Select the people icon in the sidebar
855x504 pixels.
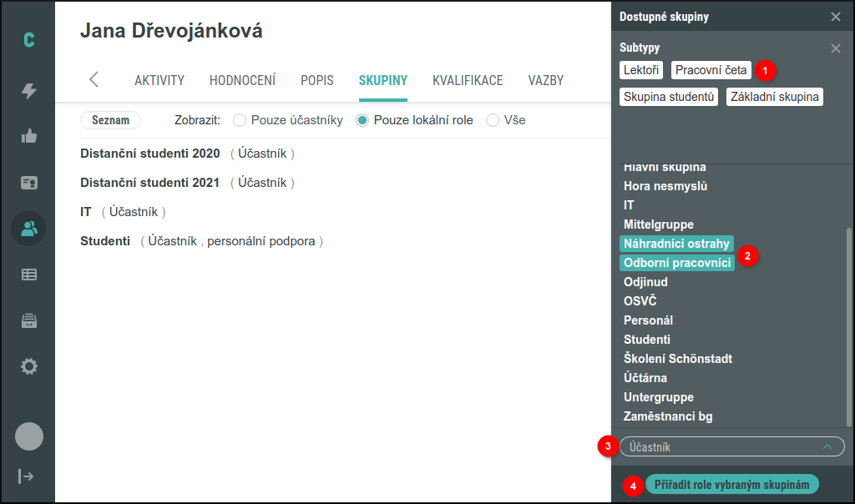tap(28, 228)
